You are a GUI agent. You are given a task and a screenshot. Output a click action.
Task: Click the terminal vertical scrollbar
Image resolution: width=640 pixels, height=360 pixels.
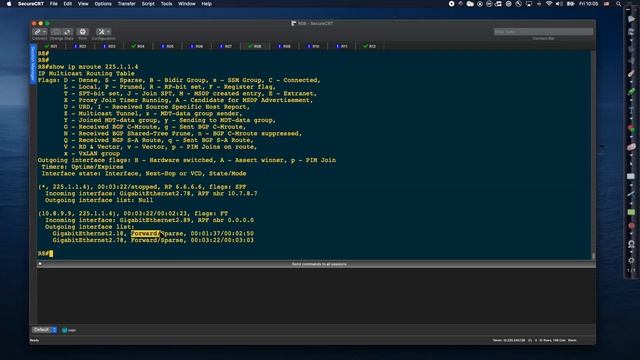click(x=593, y=154)
